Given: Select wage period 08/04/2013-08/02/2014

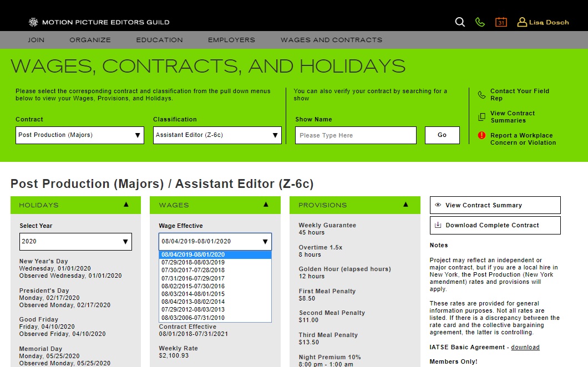Looking at the screenshot, I should (215, 302).
